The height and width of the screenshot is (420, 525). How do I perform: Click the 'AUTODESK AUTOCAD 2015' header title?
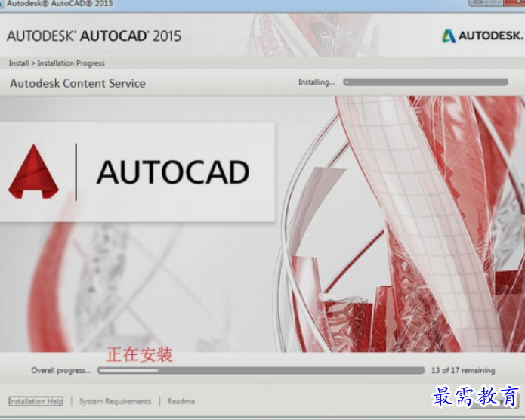94,36
